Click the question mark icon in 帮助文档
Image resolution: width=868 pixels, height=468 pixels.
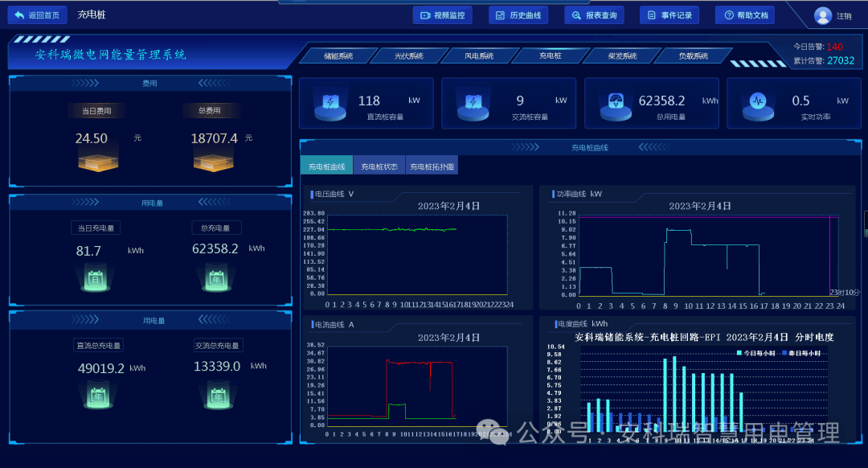pyautogui.click(x=729, y=15)
